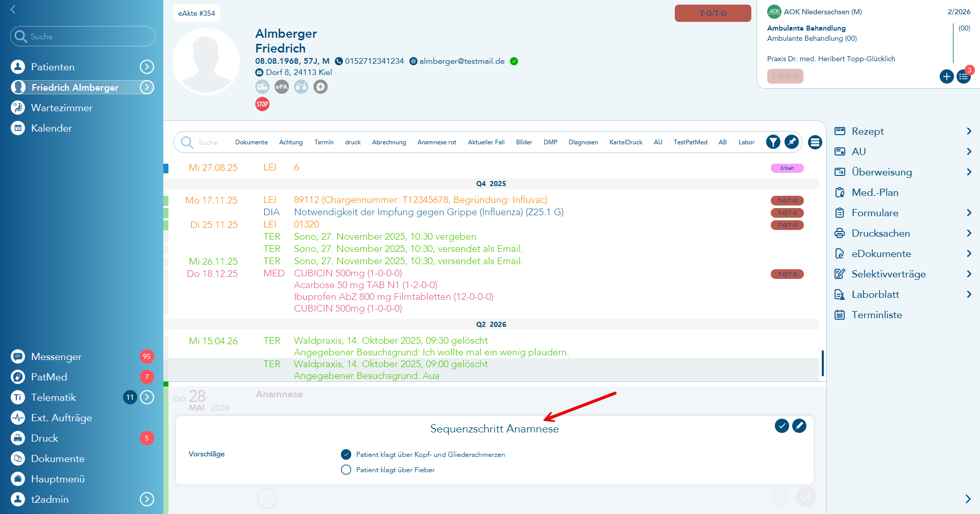Click the almberger@testmail.de email link

click(462, 61)
